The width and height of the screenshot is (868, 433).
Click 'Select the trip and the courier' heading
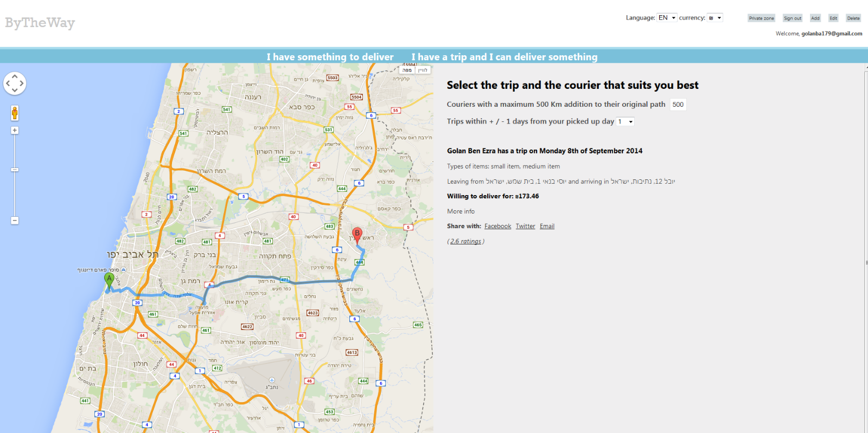[572, 85]
